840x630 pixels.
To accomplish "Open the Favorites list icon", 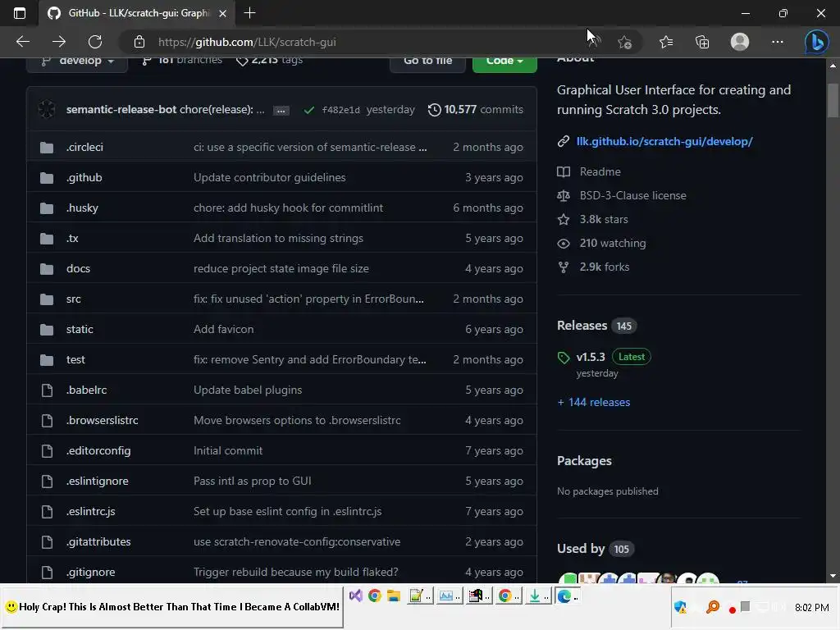I will [x=666, y=42].
